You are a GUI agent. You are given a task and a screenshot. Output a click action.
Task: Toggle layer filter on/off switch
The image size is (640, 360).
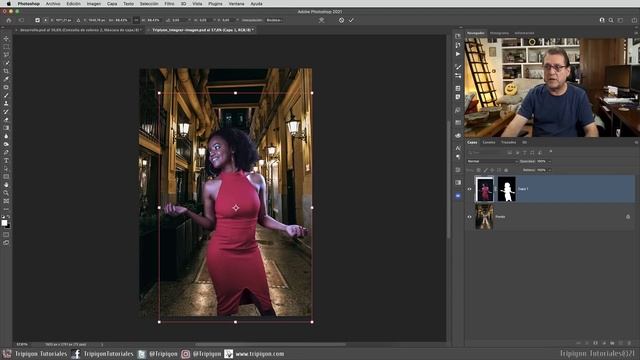(x=551, y=152)
